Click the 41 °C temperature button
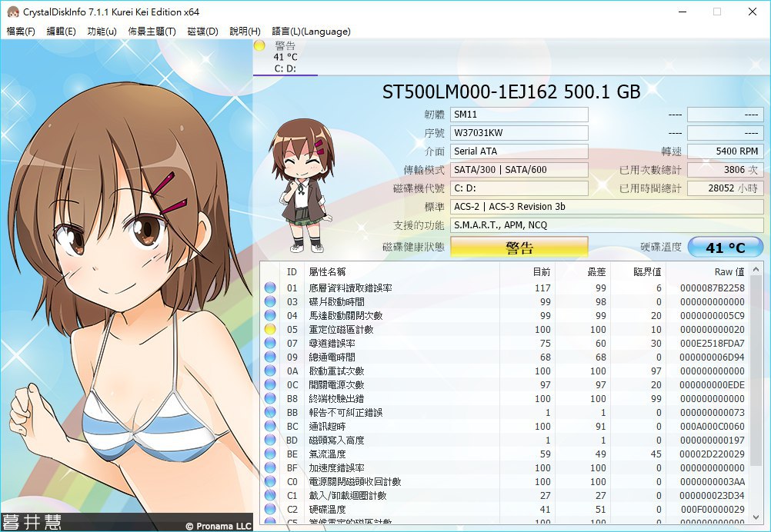The height and width of the screenshot is (532, 771). tap(725, 248)
